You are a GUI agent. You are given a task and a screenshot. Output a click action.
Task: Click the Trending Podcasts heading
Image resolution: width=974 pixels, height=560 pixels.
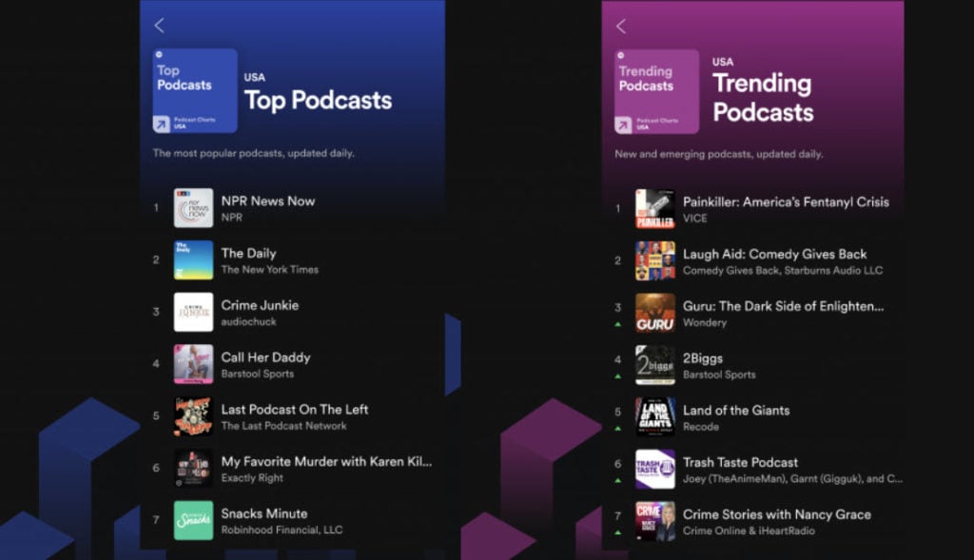pyautogui.click(x=763, y=98)
